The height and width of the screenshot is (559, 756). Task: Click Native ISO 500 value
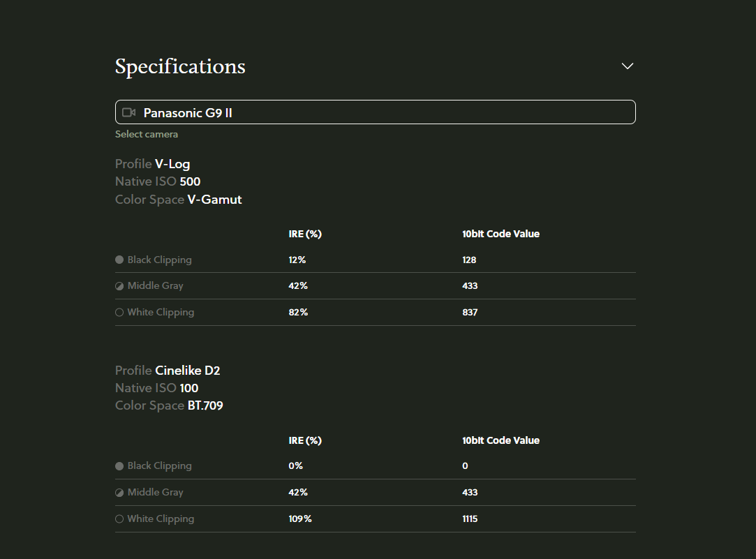point(190,181)
